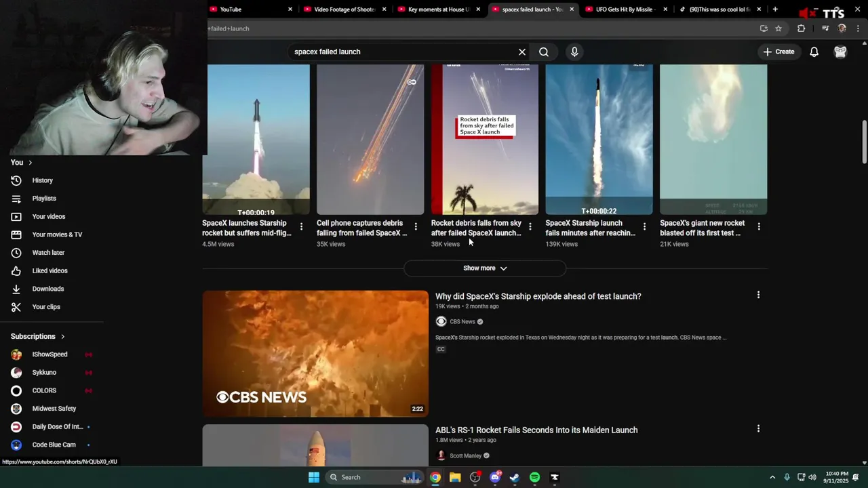Screen dimensions: 868x488
Task: Open options for 'SpaceX's giant new rocket' short
Action: pyautogui.click(x=759, y=226)
